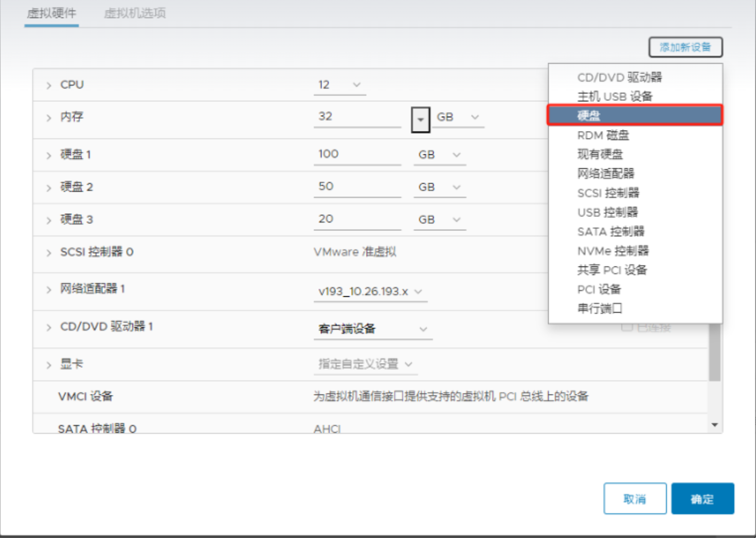
Task: Click the 取消 cancel button
Action: pos(635,499)
